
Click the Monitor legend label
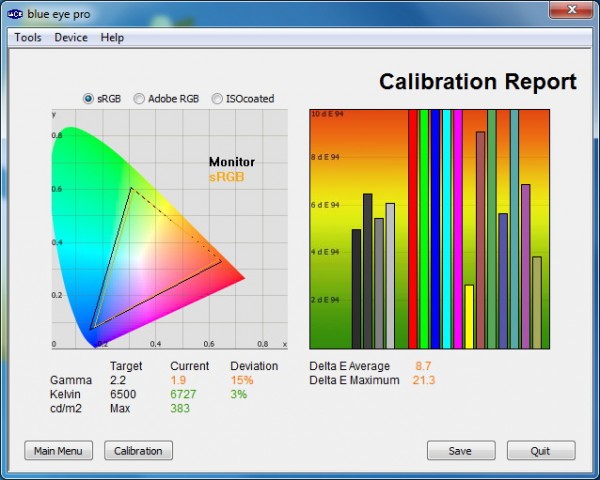(232, 162)
